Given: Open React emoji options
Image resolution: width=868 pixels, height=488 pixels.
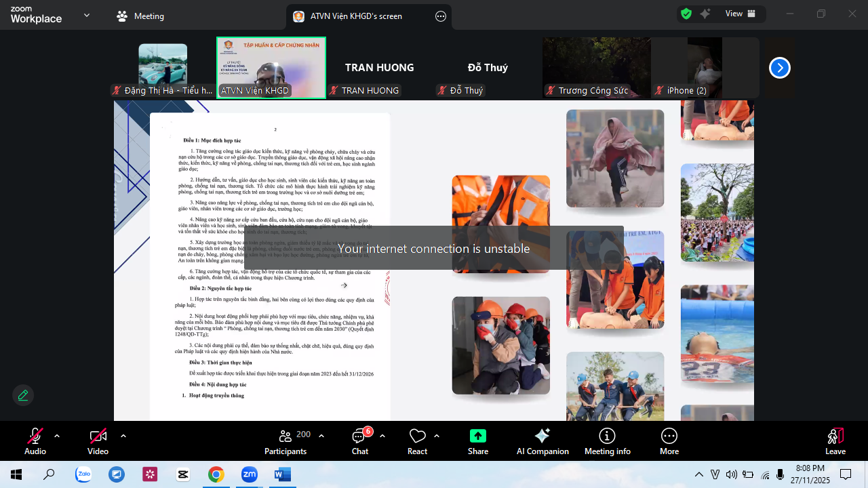Looking at the screenshot, I should pos(417,441).
